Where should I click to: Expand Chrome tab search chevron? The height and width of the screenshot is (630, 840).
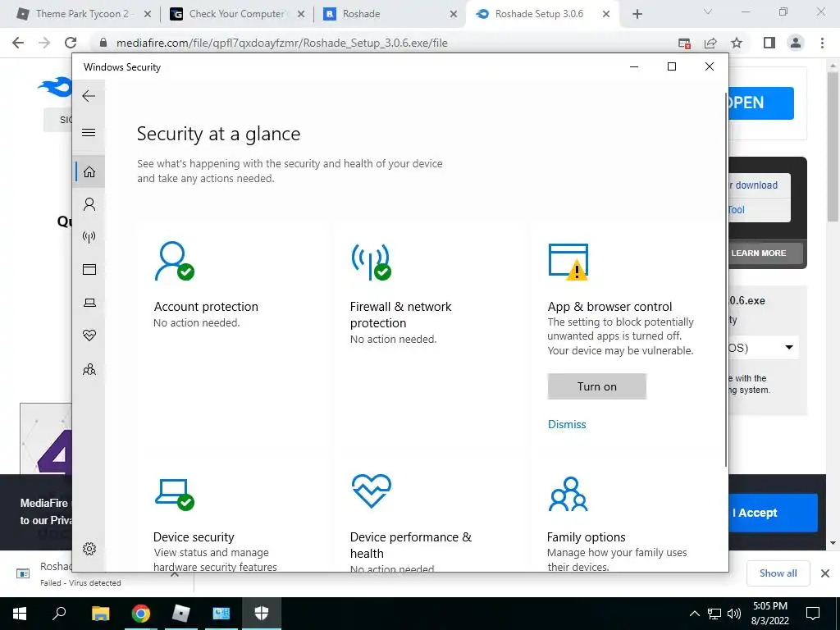[x=708, y=12]
